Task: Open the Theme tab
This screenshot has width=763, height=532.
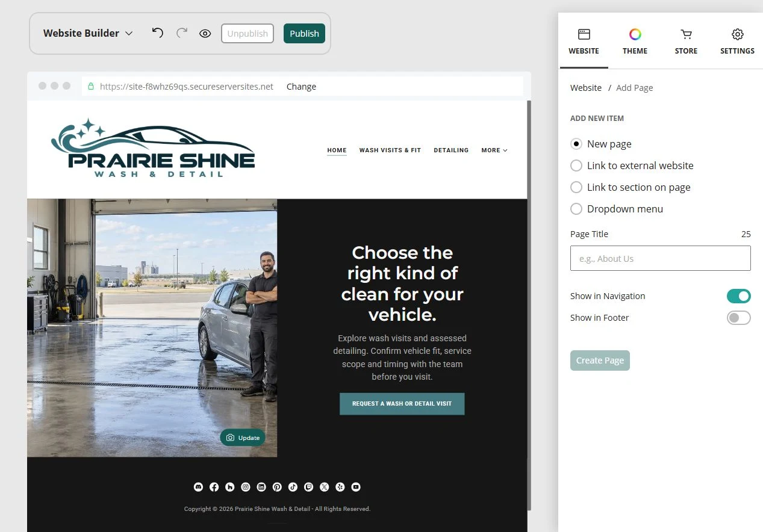Action: click(x=635, y=42)
